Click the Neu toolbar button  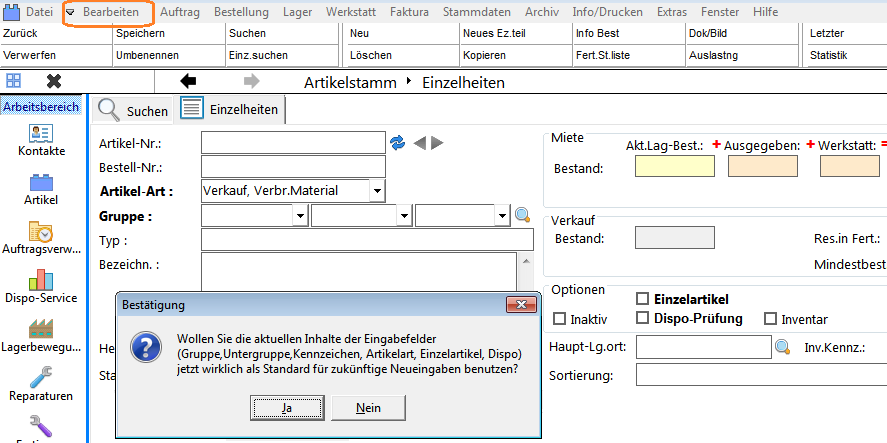tap(403, 33)
